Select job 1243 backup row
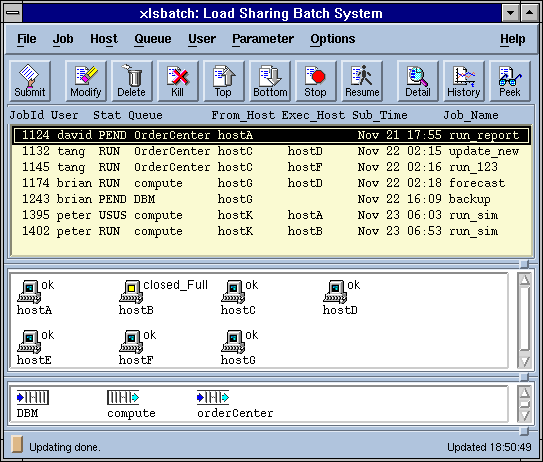This screenshot has height=462, width=543. 271,199
